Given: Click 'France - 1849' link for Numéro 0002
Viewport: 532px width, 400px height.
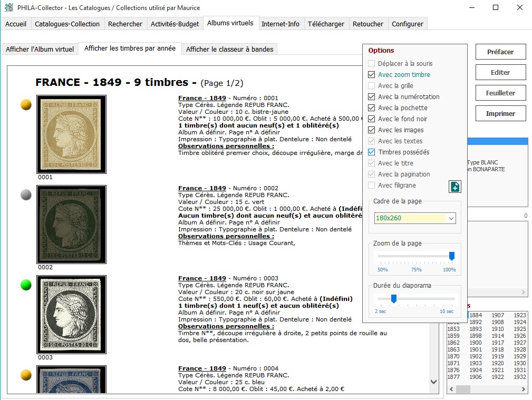Looking at the screenshot, I should point(202,188).
